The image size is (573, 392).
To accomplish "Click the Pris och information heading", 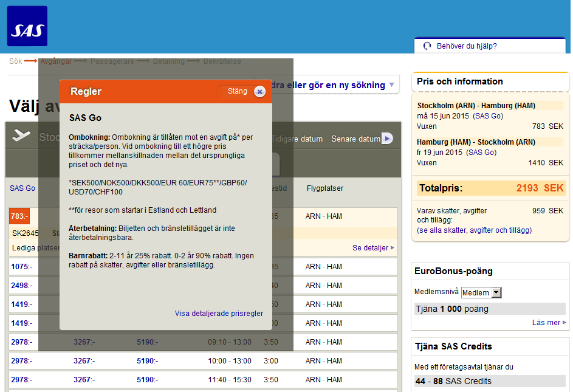I will click(460, 81).
